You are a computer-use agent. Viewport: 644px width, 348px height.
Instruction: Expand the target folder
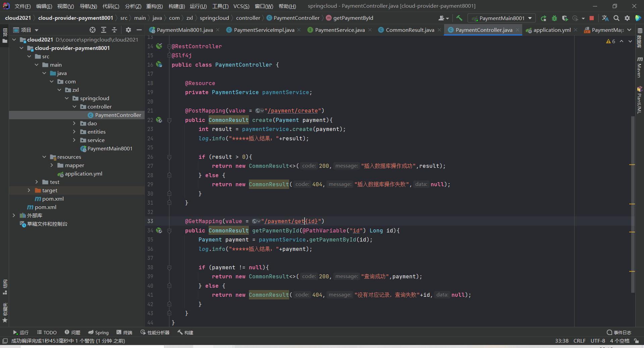click(29, 190)
